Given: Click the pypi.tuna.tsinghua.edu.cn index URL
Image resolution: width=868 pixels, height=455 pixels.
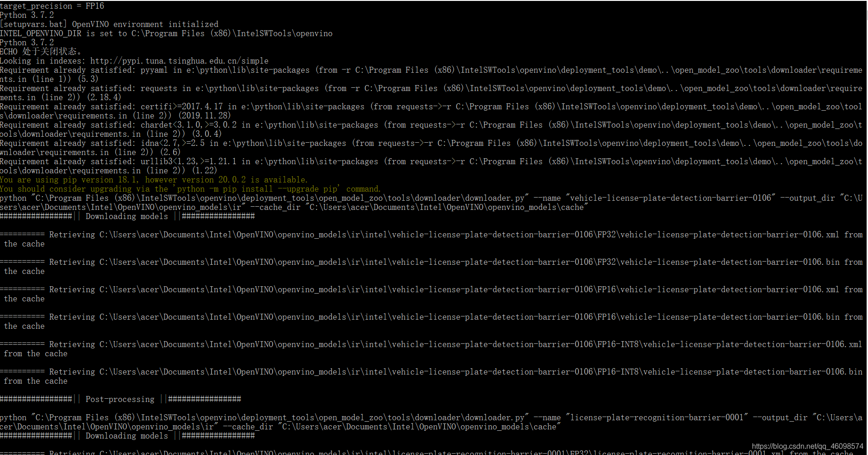Looking at the screenshot, I should [x=180, y=61].
